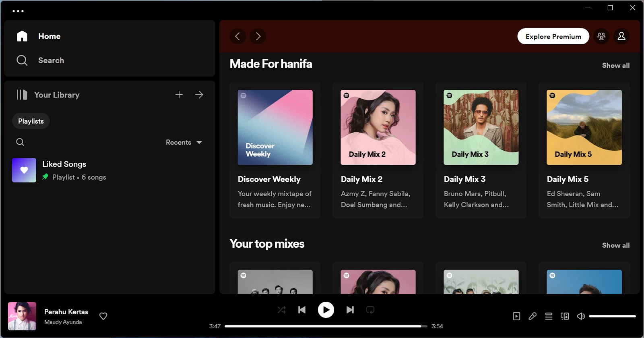Click the Perahu Kertas song title

pos(66,312)
